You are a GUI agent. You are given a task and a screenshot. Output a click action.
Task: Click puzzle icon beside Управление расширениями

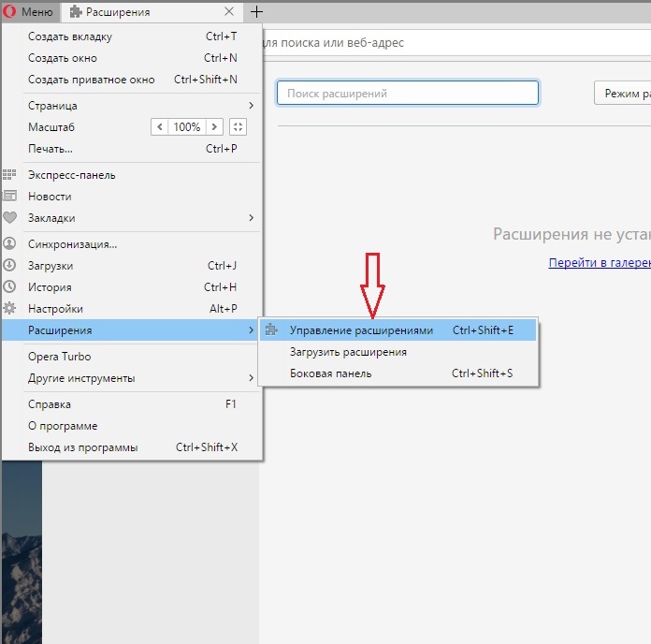[271, 329]
